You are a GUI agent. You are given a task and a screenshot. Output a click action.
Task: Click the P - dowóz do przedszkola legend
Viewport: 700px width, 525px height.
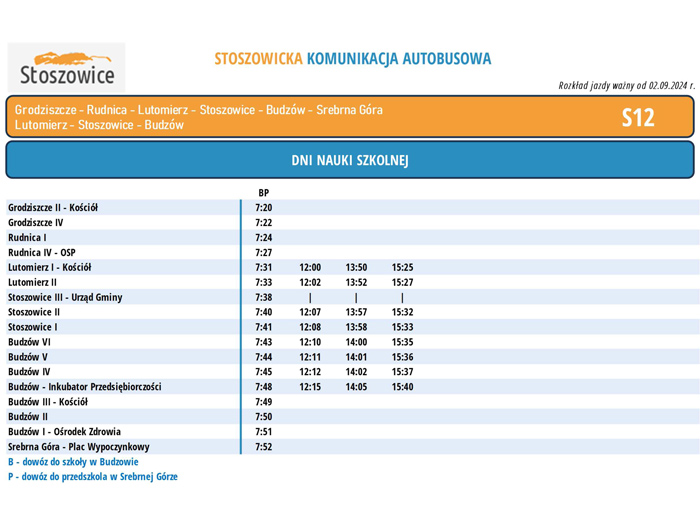[x=93, y=477]
